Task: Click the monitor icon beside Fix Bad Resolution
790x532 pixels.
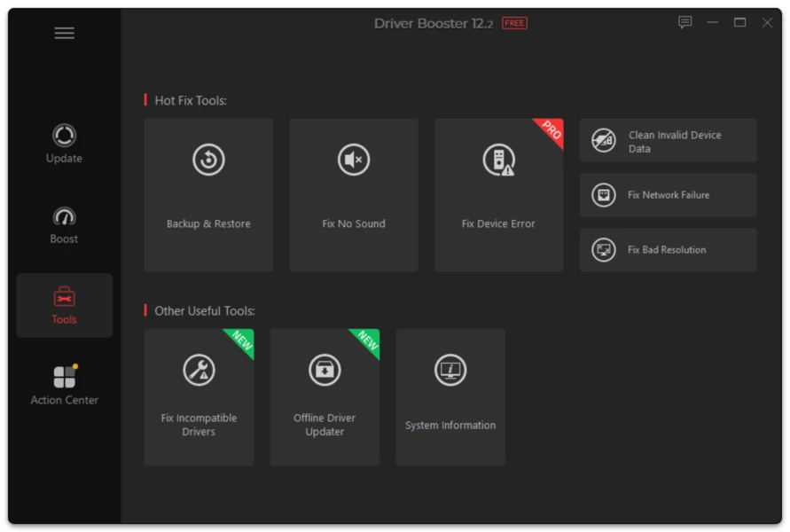Action: (x=604, y=250)
